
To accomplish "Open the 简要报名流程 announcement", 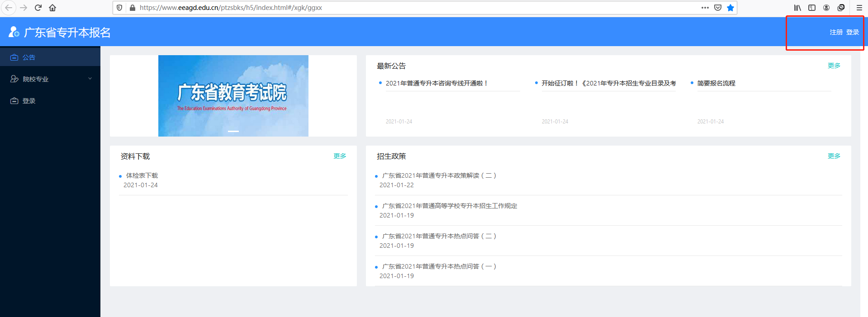I will pyautogui.click(x=716, y=83).
